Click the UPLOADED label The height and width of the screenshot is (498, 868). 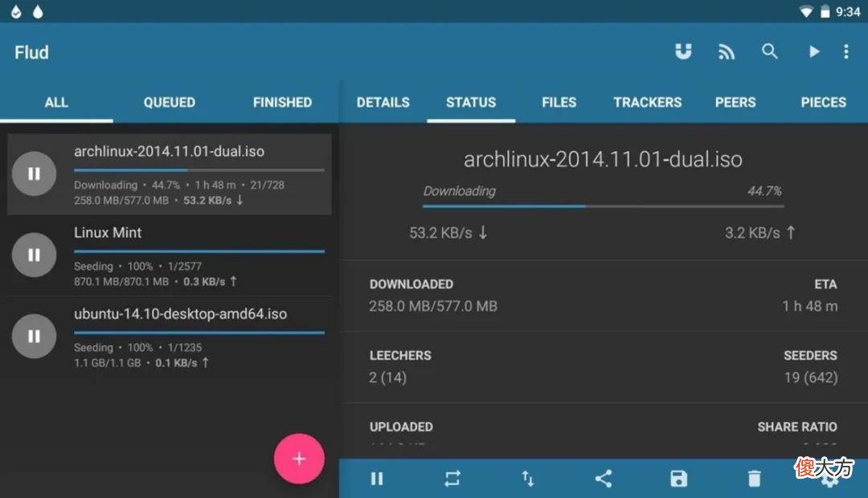[401, 427]
